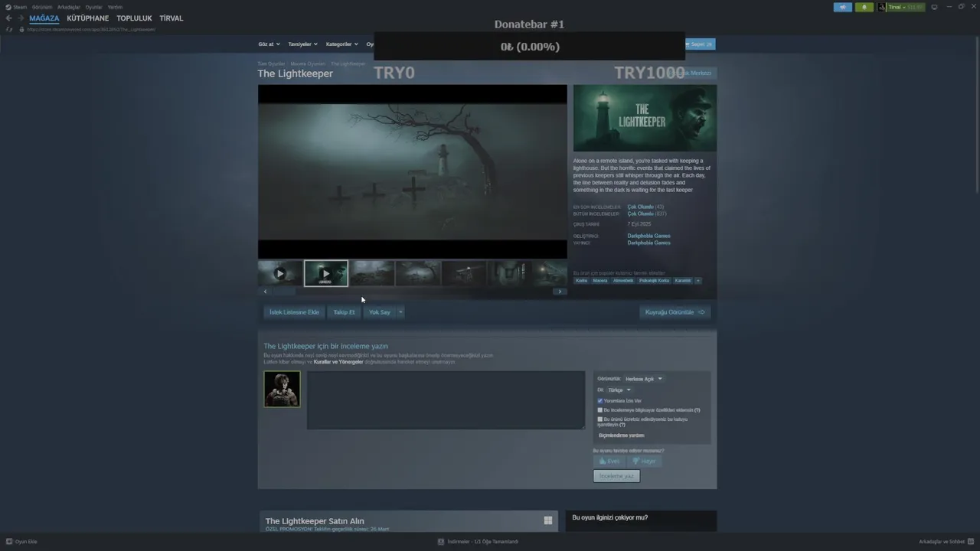The width and height of the screenshot is (980, 551).
Task: Click the thumbs-down Hayır recommend button
Action: (644, 461)
